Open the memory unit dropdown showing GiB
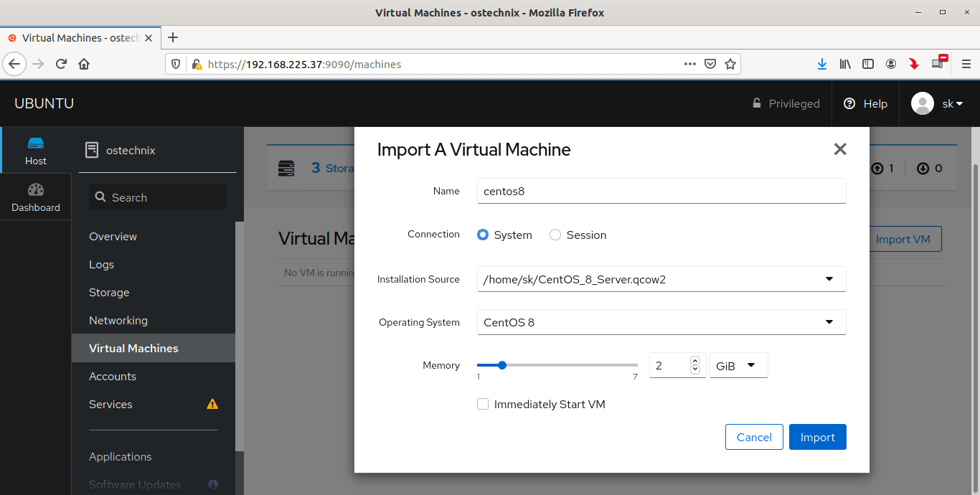 tap(738, 365)
